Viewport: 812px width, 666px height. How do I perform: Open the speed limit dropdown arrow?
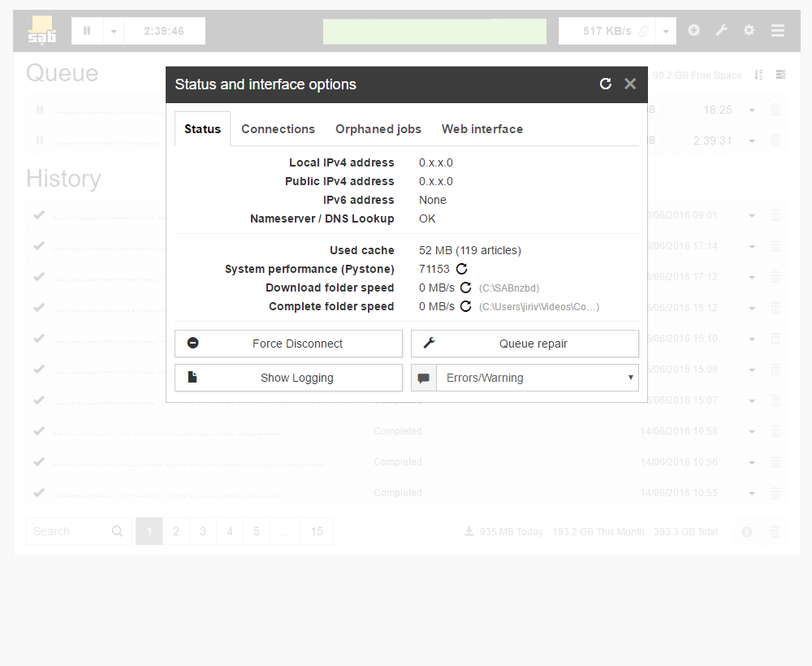point(666,31)
